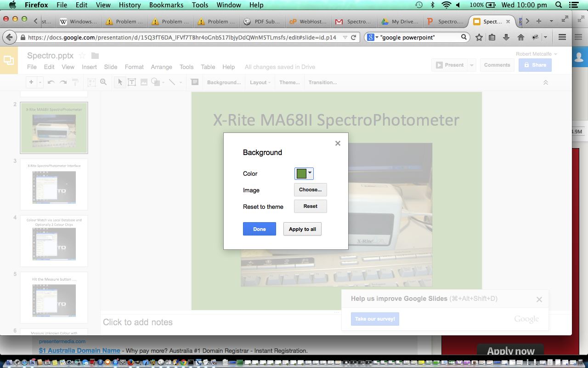Apply background to all slides

point(302,229)
